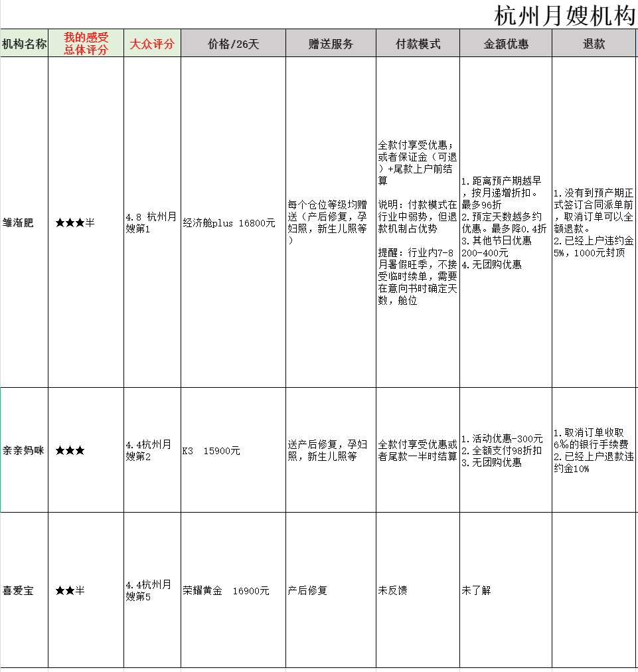Select the empty refund cell for 喜爱宝
The height and width of the screenshot is (672, 638).
pos(594,590)
